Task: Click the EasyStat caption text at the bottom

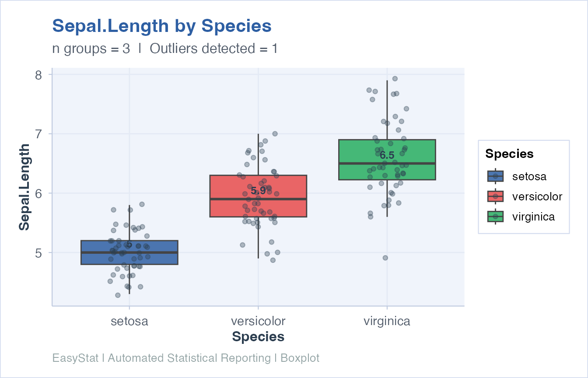Action: 186,358
